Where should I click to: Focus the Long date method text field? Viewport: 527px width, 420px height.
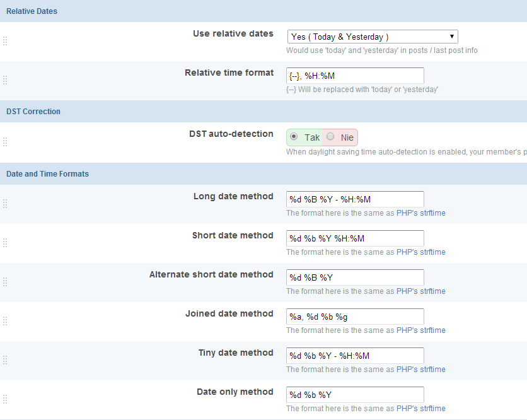(x=355, y=199)
